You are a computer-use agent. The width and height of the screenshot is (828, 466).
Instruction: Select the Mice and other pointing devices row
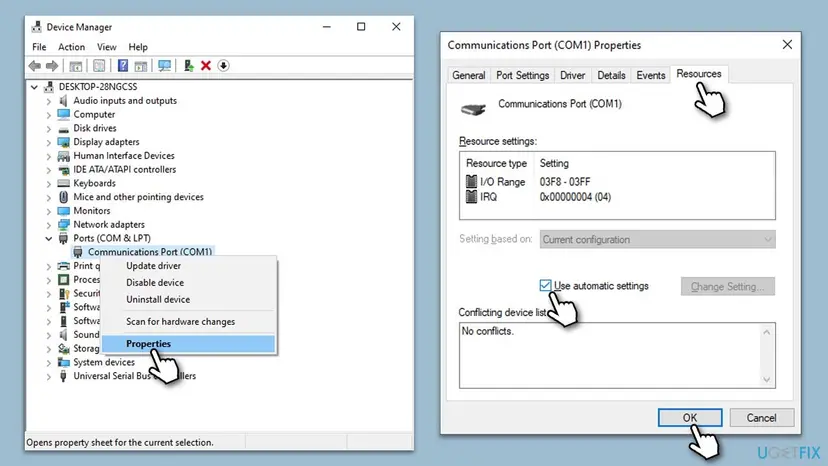click(x=138, y=197)
